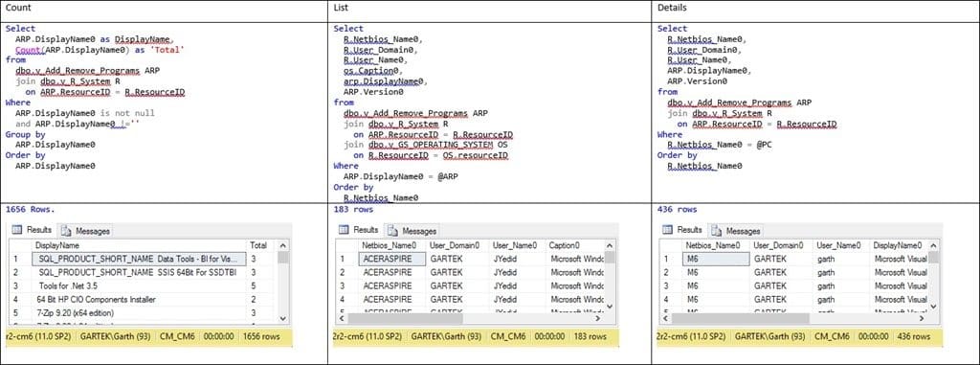
Task: Click 'GARTEK\Garth (93)' in Count status bar
Action: [x=116, y=336]
